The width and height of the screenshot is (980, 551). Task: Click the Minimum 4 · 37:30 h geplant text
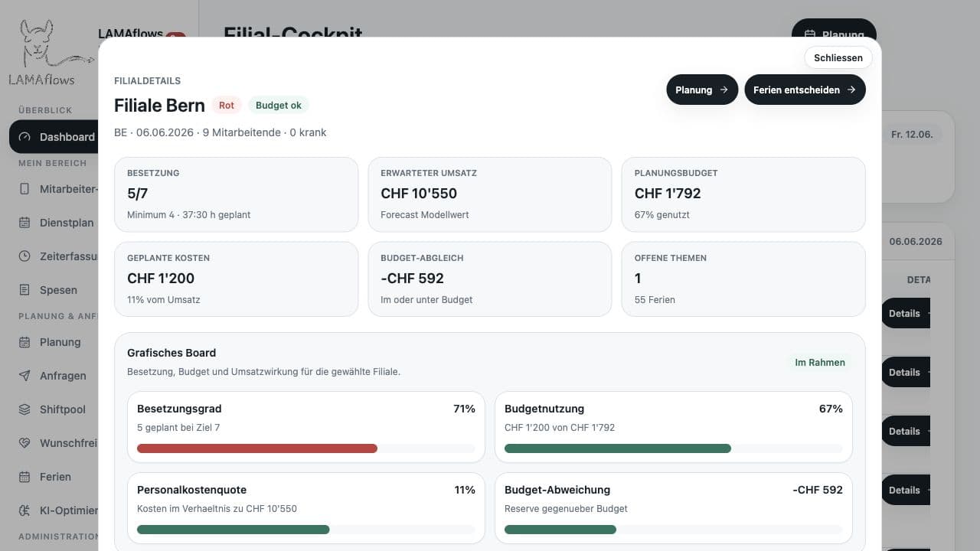point(188,215)
